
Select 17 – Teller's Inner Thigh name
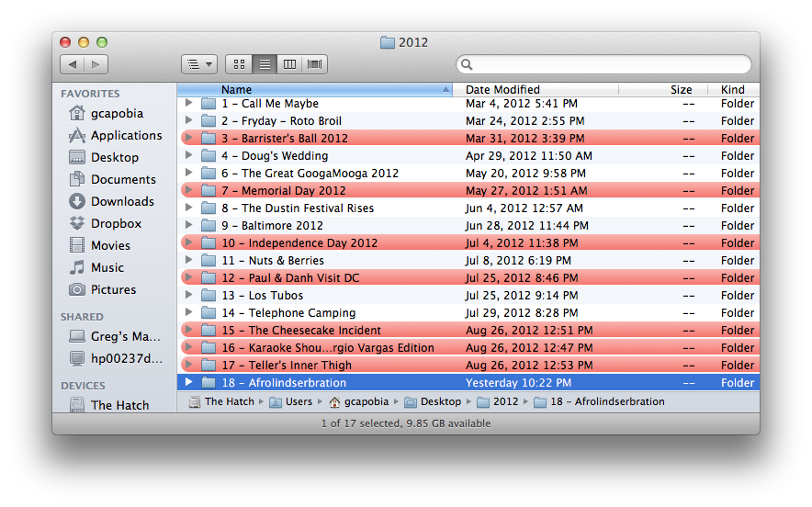point(287,366)
